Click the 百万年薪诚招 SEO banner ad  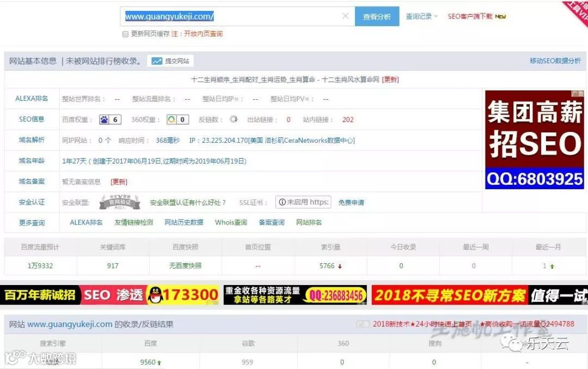coord(109,295)
